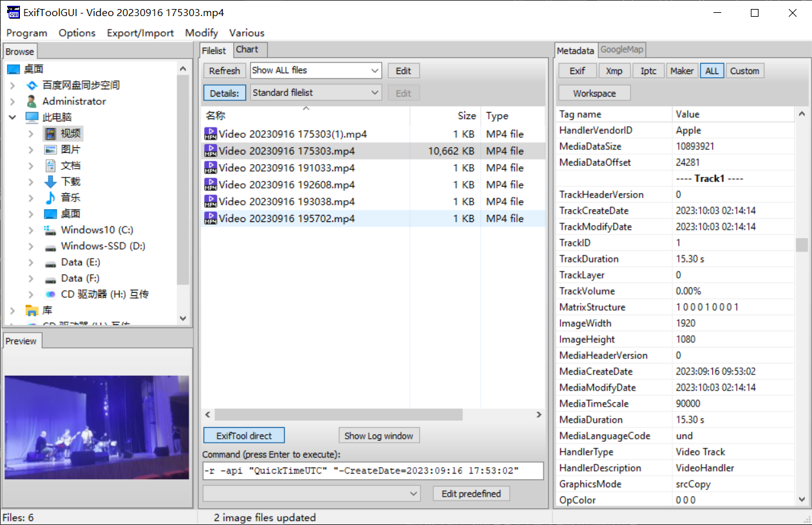Click the Music note folder icon
This screenshot has width=812, height=525.
pyautogui.click(x=50, y=198)
